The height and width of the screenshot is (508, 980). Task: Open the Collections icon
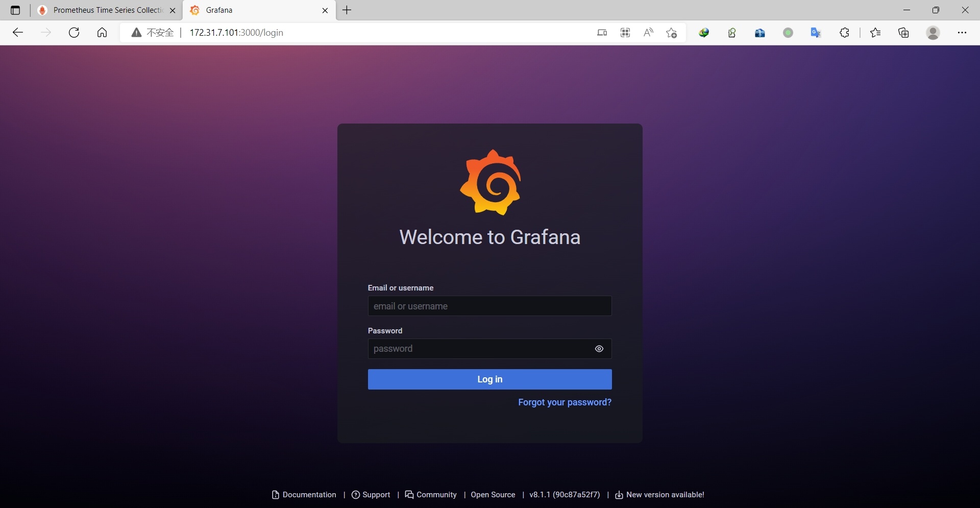904,33
